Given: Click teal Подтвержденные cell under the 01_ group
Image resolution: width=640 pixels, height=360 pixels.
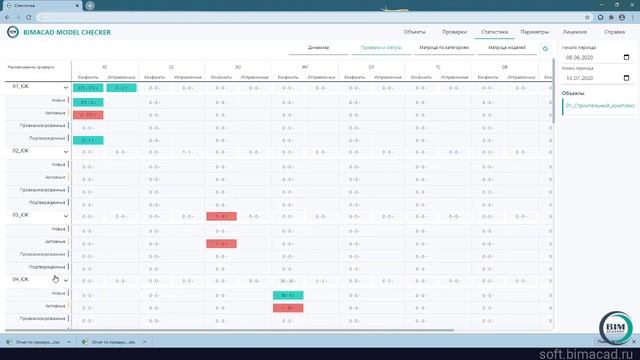Looking at the screenshot, I should click(x=88, y=140).
